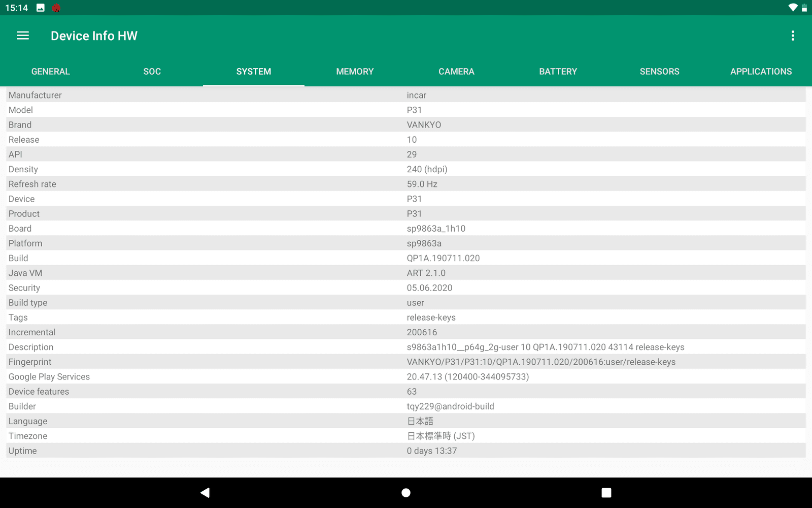812x508 pixels.
Task: Open the three-dot overflow menu
Action: pyautogui.click(x=792, y=36)
